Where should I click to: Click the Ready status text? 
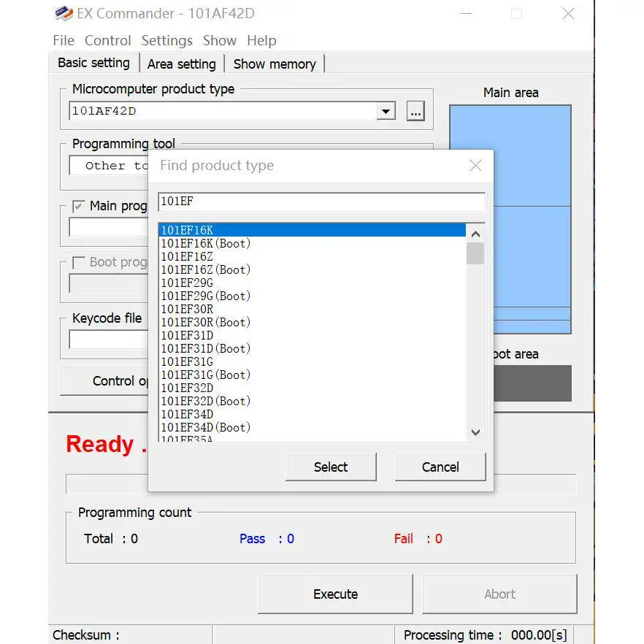click(x=106, y=444)
